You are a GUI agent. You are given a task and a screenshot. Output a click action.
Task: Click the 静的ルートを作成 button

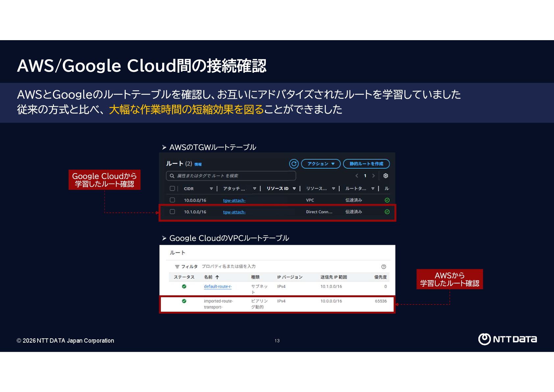366,164
